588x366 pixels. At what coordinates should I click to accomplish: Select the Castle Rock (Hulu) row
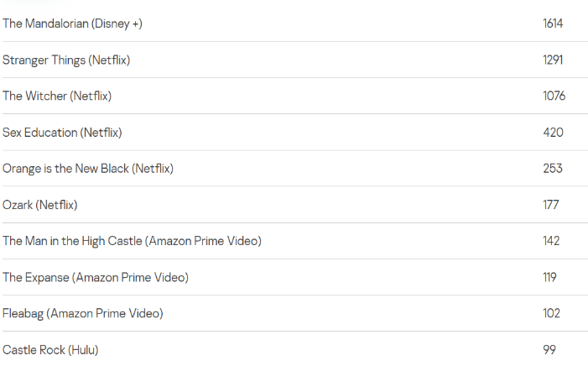click(50, 349)
